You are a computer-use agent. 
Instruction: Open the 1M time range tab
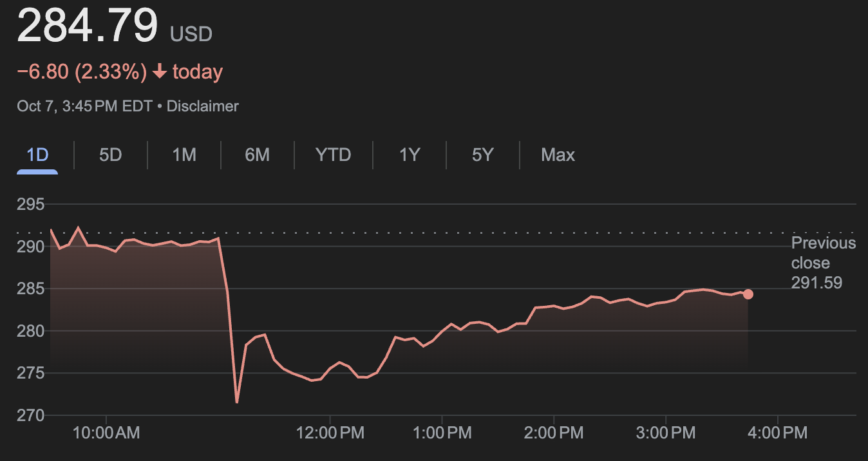pos(184,155)
